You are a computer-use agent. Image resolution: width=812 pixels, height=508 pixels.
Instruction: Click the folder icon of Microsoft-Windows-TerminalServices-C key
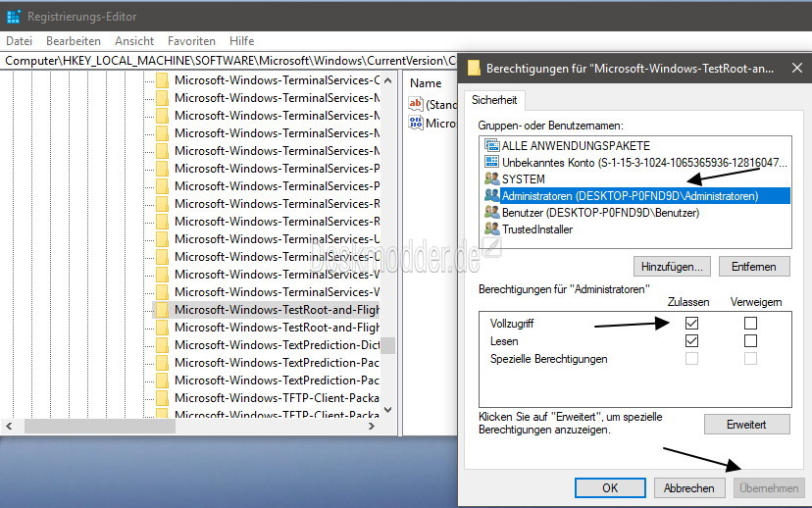[x=162, y=80]
